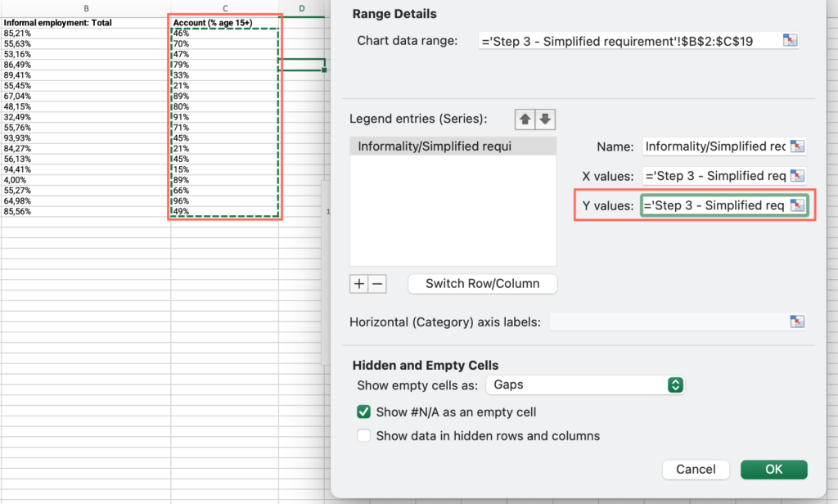
Task: Select column D by its header
Action: 302,8
